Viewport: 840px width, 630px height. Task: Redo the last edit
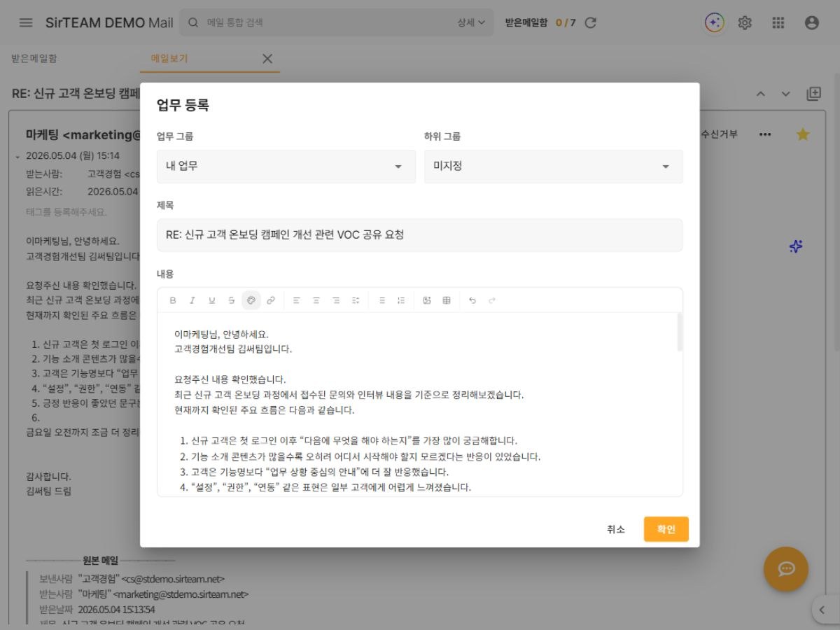492,300
